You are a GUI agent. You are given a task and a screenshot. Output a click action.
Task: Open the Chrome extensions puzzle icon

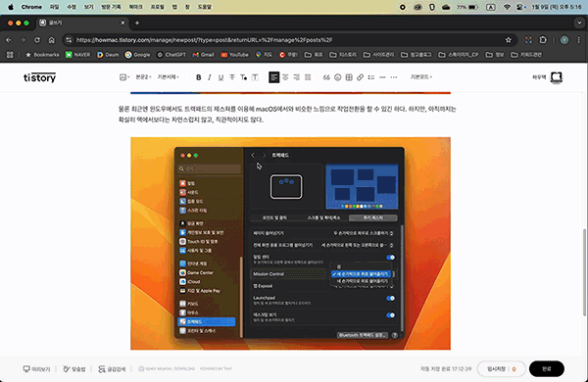point(543,40)
